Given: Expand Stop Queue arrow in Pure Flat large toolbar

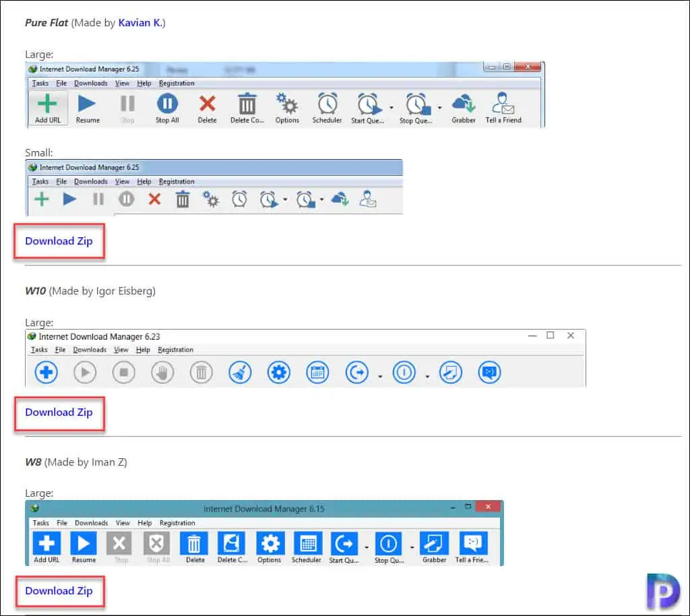Looking at the screenshot, I should (x=439, y=108).
